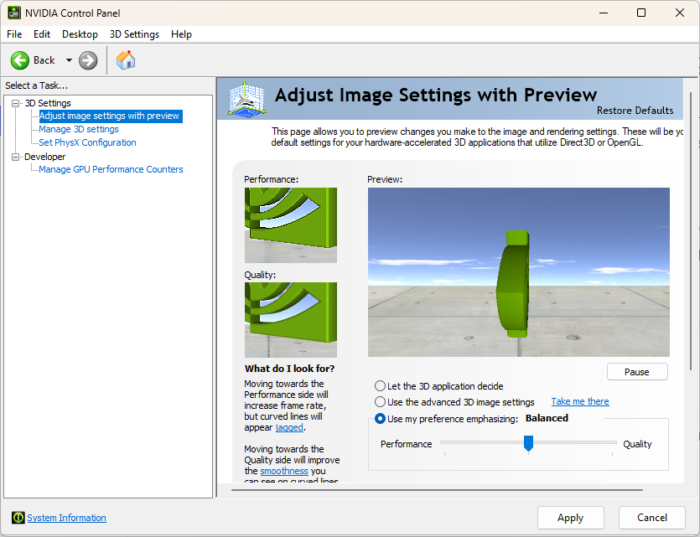This screenshot has width=700, height=537.
Task: Click the NVIDIA logo in title bar
Action: [12, 12]
